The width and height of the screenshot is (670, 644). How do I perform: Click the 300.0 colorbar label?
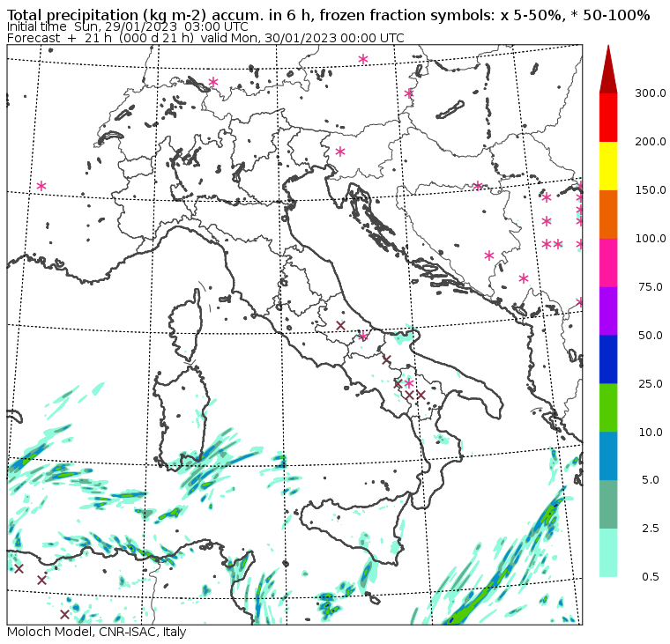pyautogui.click(x=650, y=93)
